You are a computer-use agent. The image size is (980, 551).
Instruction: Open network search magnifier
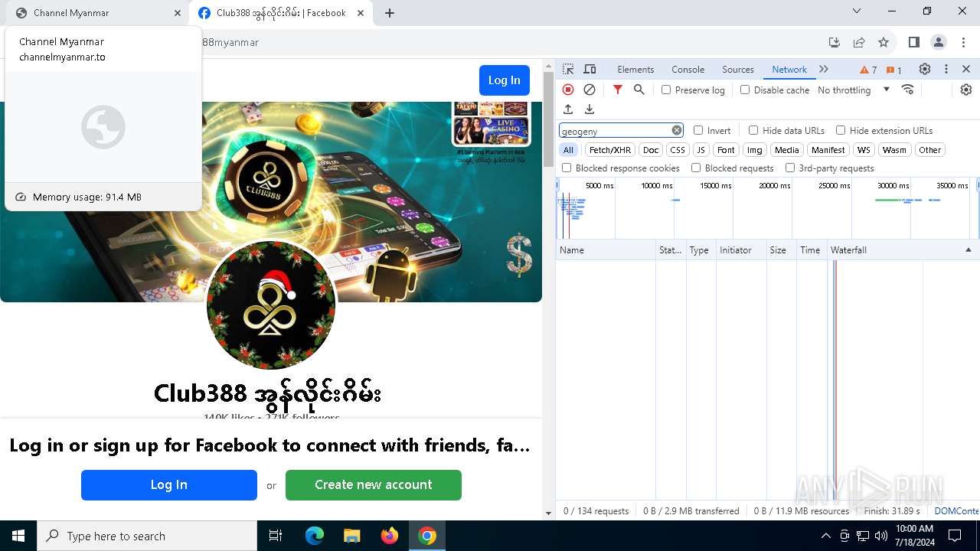(639, 90)
